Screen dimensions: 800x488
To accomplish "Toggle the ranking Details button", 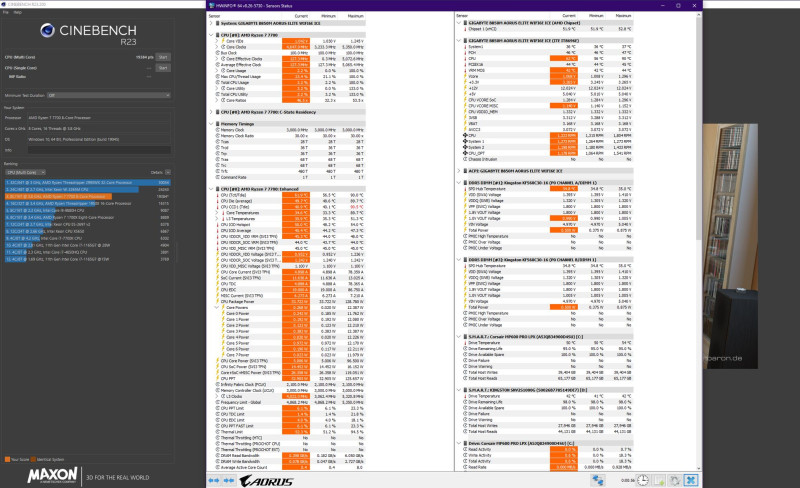I will point(168,173).
